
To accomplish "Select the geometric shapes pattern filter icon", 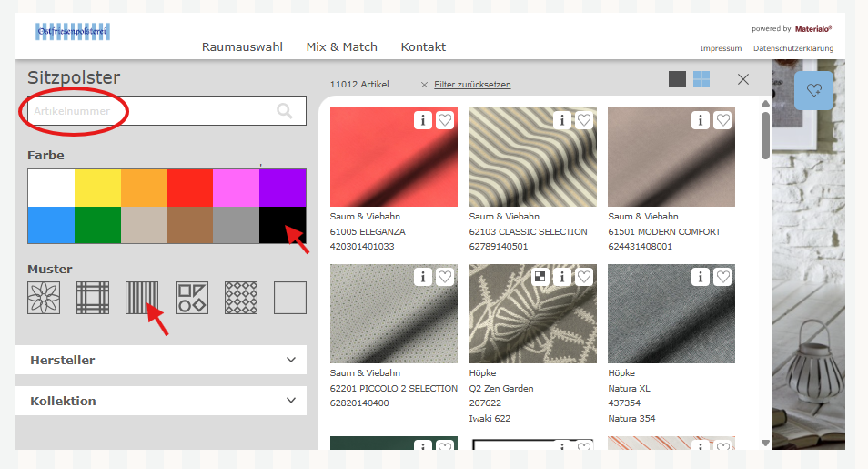I will click(192, 298).
